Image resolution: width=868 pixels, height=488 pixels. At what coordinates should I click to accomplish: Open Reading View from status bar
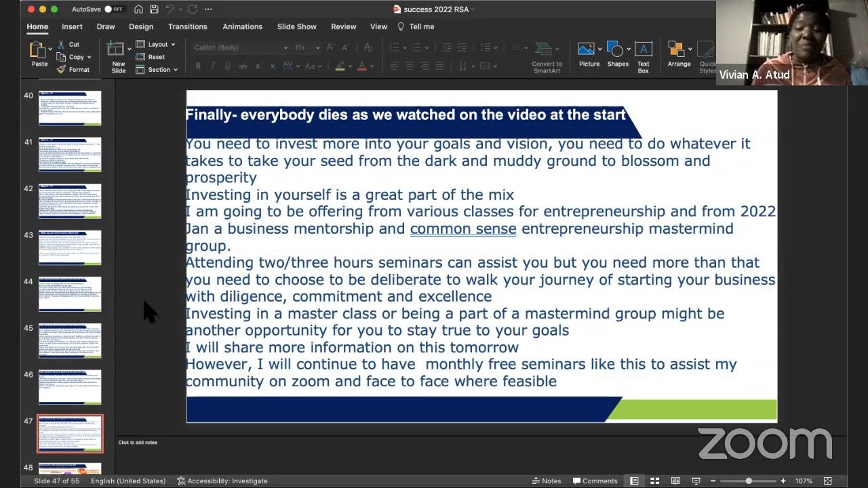(675, 481)
